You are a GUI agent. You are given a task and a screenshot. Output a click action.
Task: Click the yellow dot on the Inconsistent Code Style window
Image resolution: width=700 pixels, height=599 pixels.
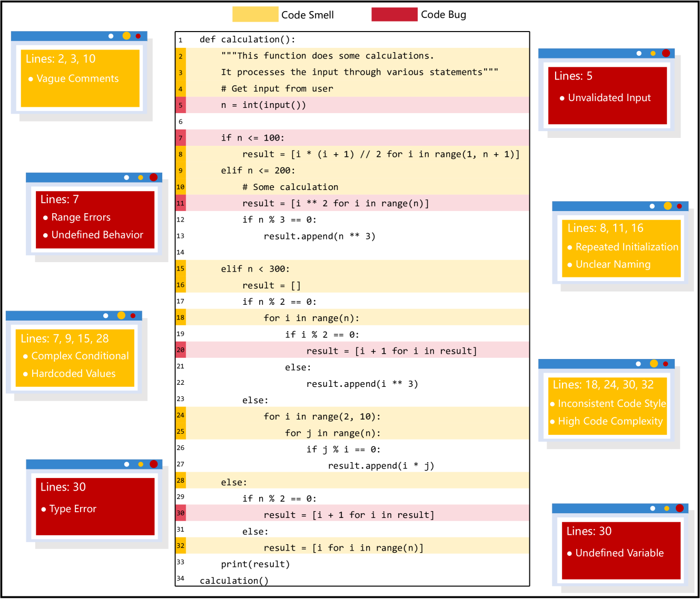[x=654, y=364]
